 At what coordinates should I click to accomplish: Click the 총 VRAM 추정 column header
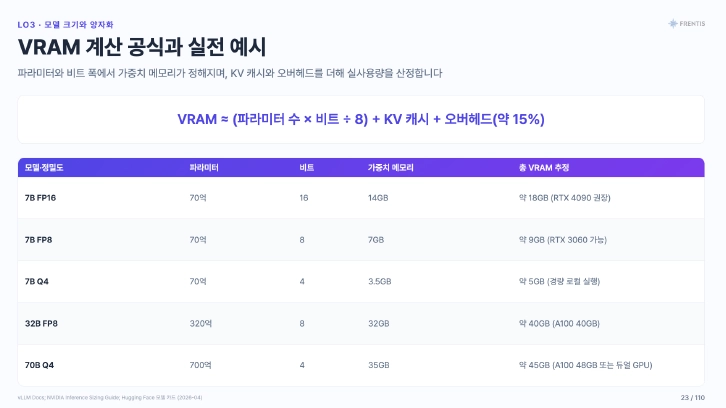[544, 168]
